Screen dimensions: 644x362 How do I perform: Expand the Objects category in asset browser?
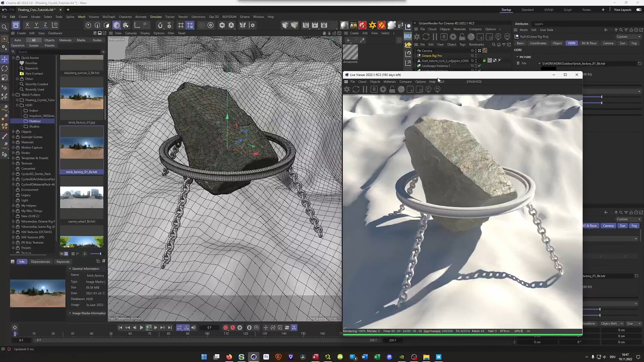[x=13, y=132]
